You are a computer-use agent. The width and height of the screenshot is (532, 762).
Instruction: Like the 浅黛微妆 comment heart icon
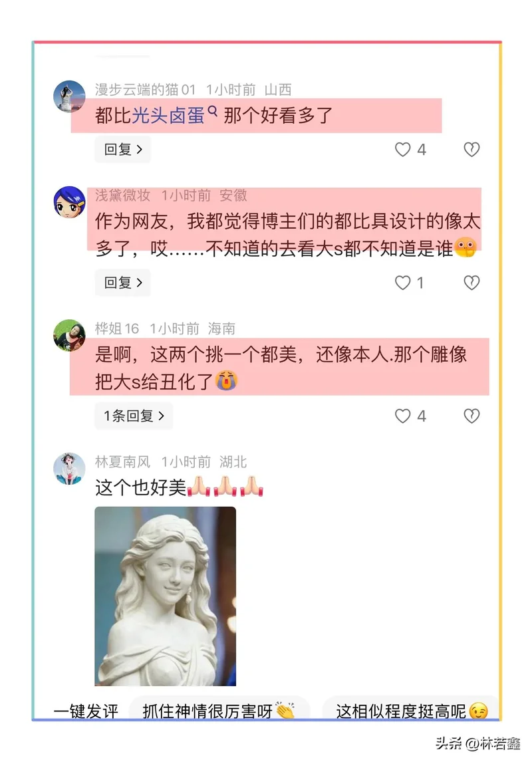click(x=403, y=283)
